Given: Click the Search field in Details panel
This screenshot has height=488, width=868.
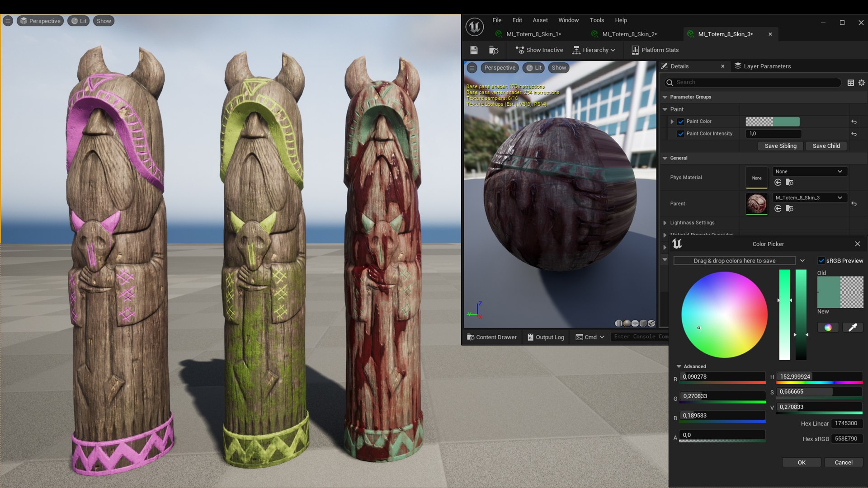Looking at the screenshot, I should [x=753, y=83].
